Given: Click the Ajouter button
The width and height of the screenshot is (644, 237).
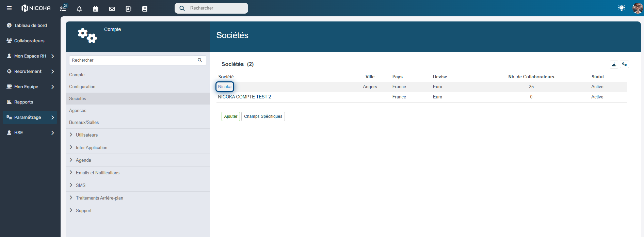Looking at the screenshot, I should click(231, 116).
